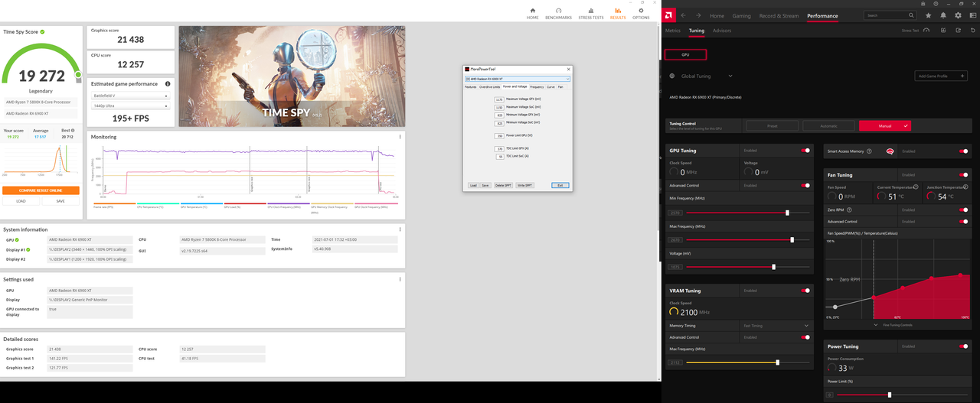Toggle Smart Access Memory switch

coord(964,151)
